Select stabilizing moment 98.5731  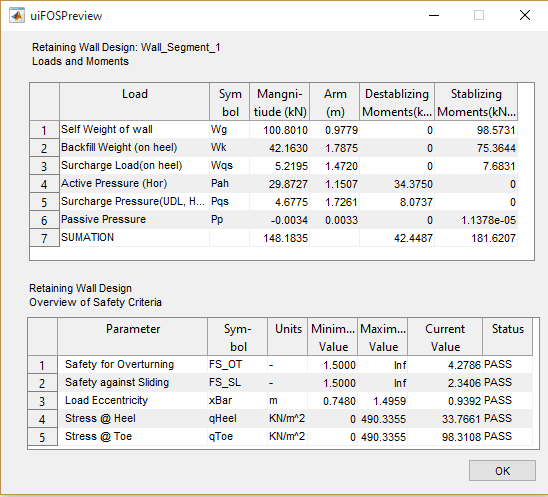point(476,130)
